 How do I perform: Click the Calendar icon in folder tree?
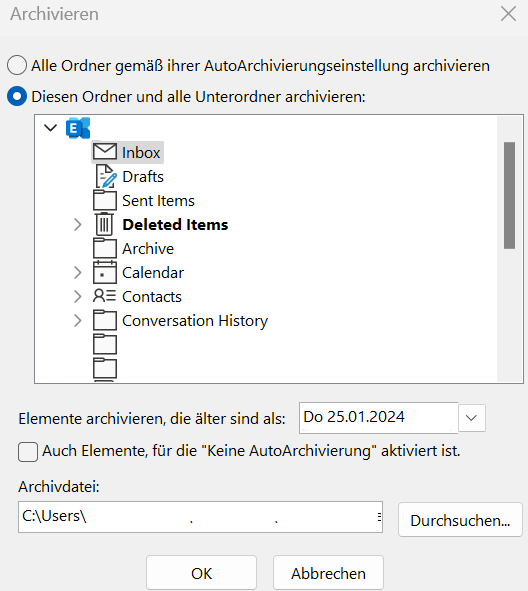click(105, 272)
